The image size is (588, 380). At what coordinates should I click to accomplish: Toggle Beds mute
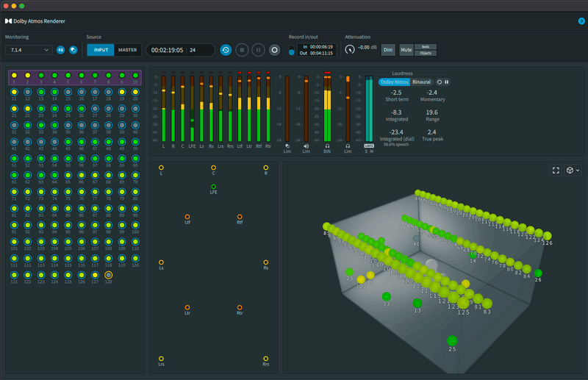click(426, 47)
